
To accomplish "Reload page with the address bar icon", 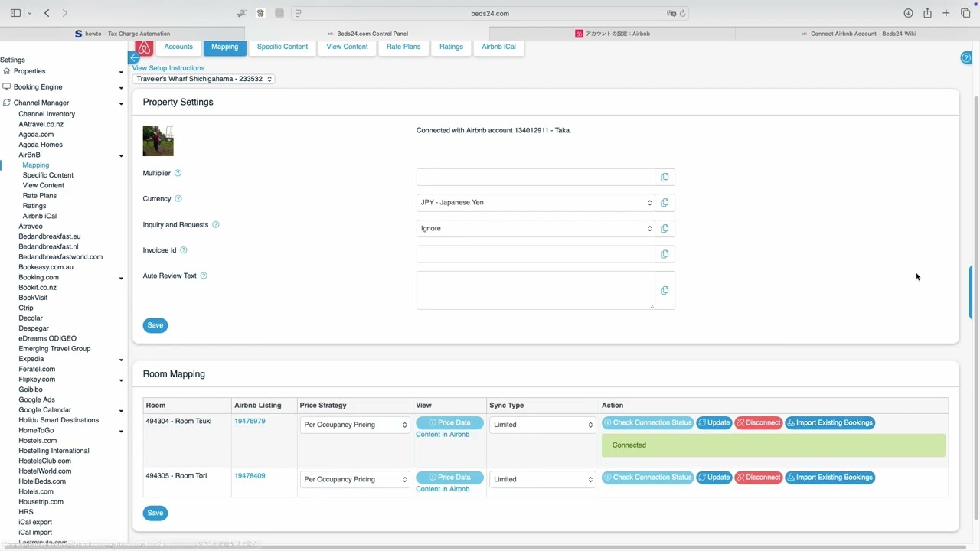I will coord(682,13).
